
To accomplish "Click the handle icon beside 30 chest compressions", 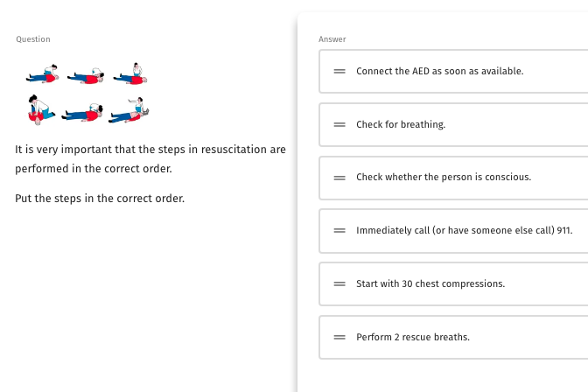I will (x=339, y=283).
